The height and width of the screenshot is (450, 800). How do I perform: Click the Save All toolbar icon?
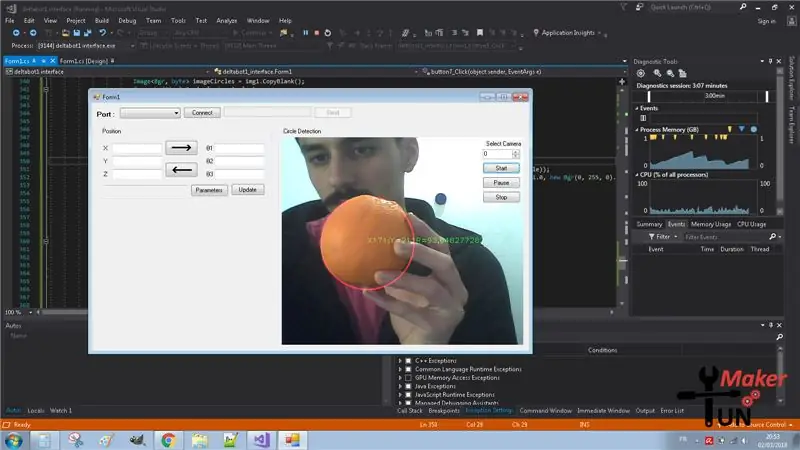tap(87, 33)
